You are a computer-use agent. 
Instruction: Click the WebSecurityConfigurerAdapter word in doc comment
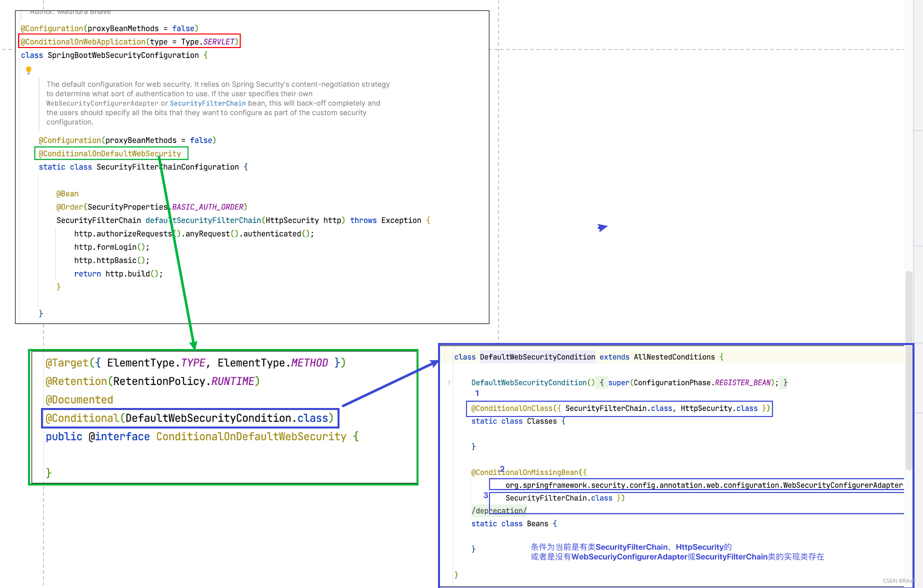(102, 103)
